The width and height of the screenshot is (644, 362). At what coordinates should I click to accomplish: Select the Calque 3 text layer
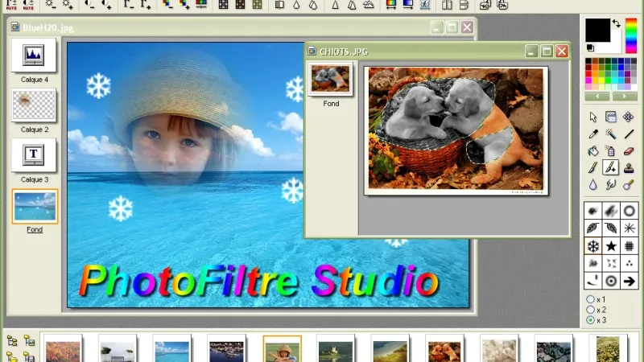34,154
